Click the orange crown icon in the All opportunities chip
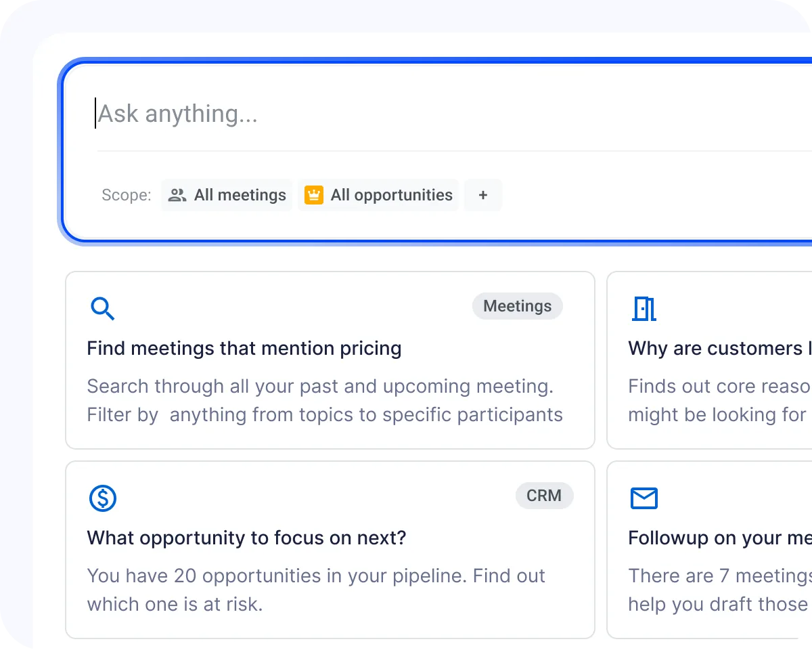Viewport: 812px width, 650px height. coord(313,195)
